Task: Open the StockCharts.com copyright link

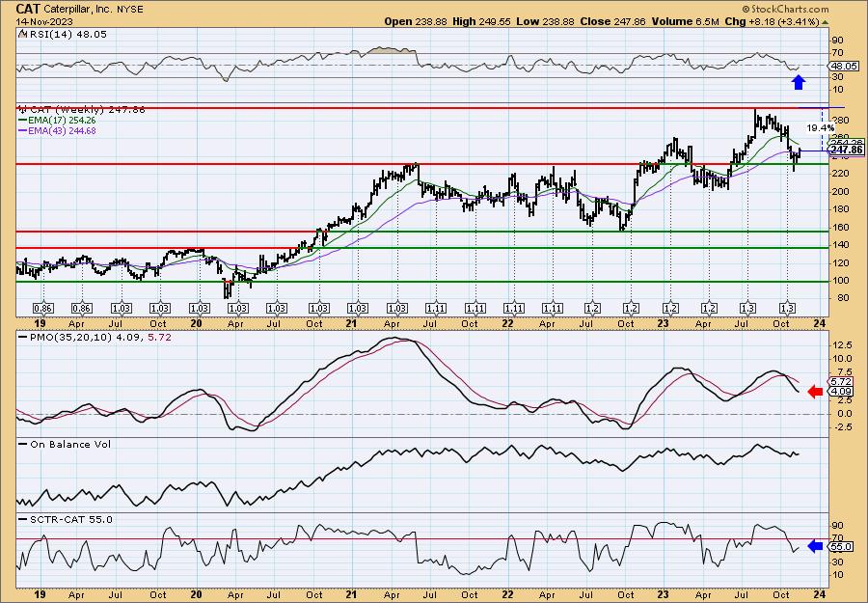Action: [785, 9]
